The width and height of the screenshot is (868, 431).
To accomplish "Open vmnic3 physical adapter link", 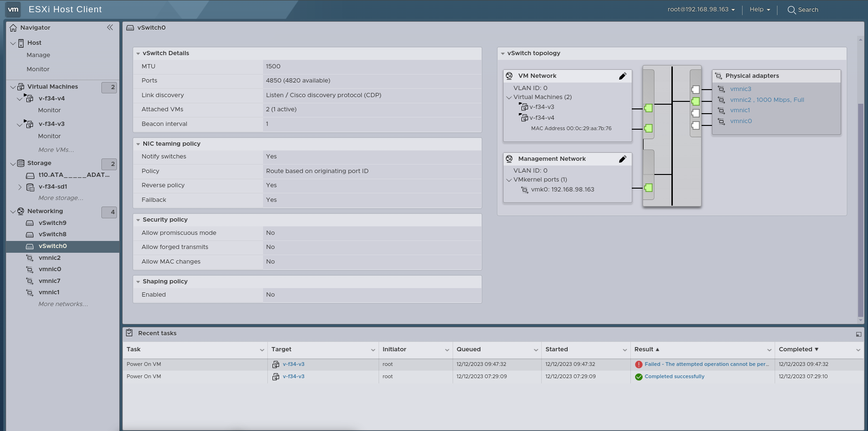I will coord(741,89).
